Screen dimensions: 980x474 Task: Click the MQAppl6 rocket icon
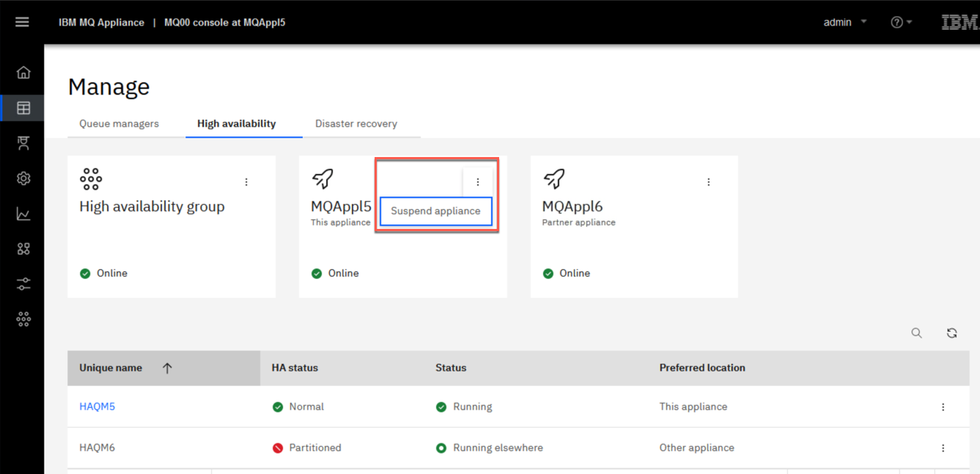(554, 178)
